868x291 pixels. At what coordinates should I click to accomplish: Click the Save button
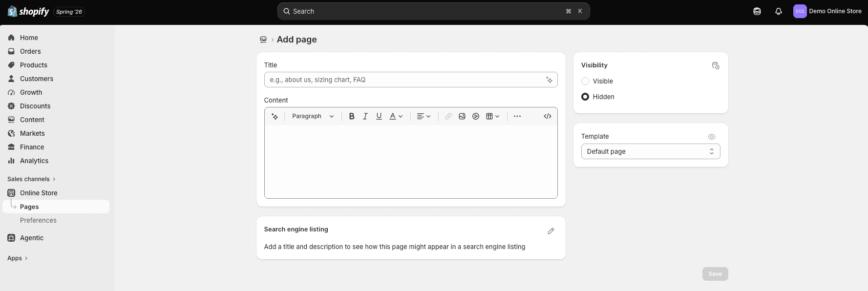click(715, 274)
